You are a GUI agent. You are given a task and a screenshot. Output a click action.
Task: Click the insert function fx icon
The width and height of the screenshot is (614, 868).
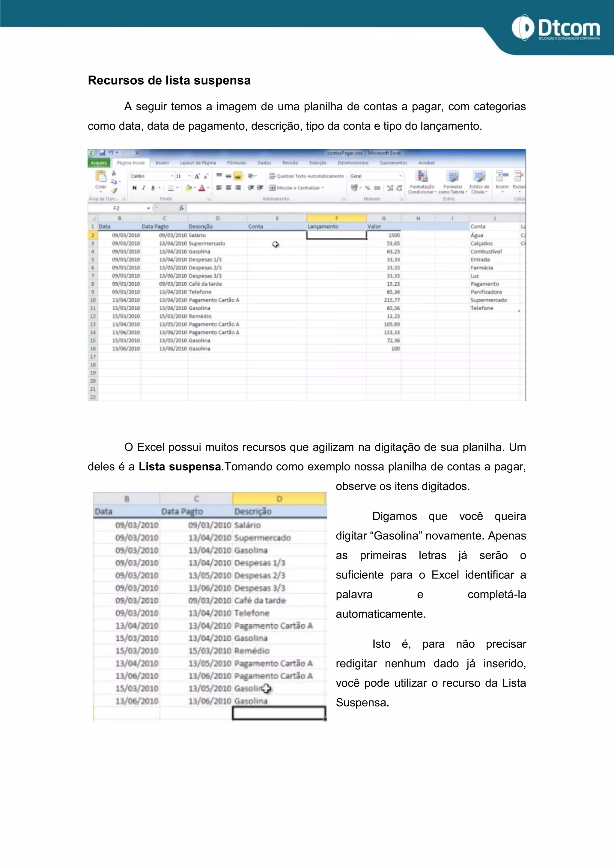pyautogui.click(x=181, y=208)
